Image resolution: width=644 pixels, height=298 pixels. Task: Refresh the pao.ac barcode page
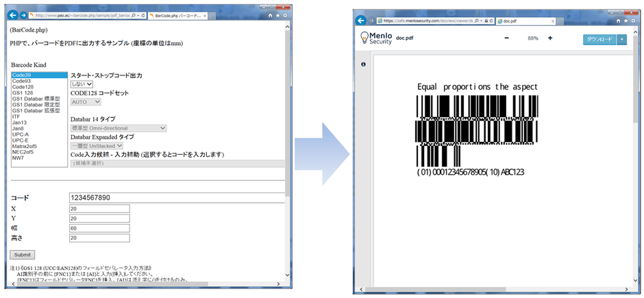144,16
